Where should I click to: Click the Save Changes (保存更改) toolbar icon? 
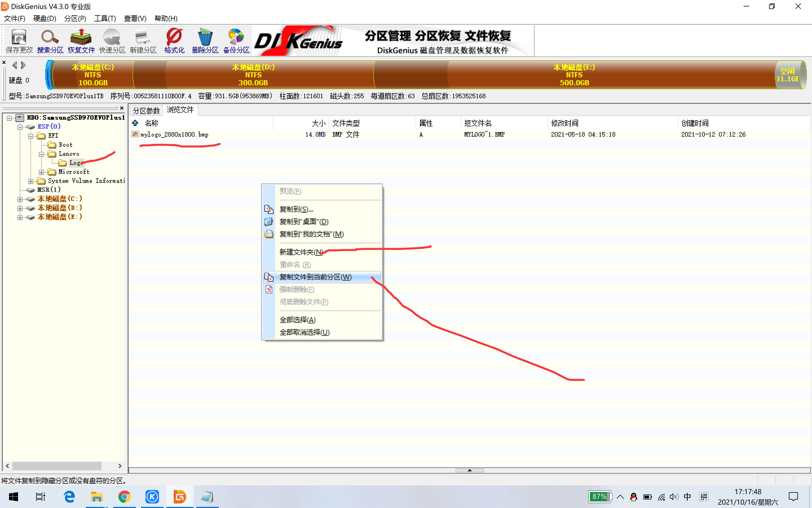pos(19,41)
